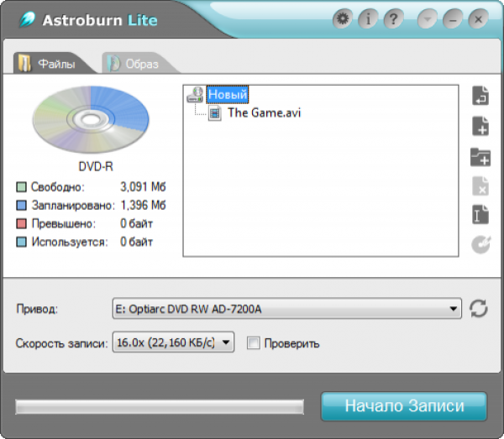The height and width of the screenshot is (439, 504).
Task: Enable the Проверить checkbox
Action: 254,342
